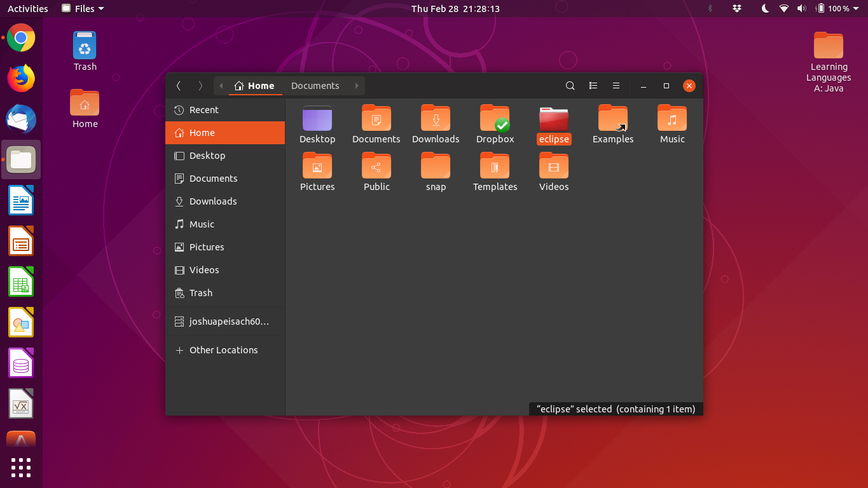This screenshot has height=488, width=868.
Task: Go forward with the right arrow button
Action: pos(200,86)
